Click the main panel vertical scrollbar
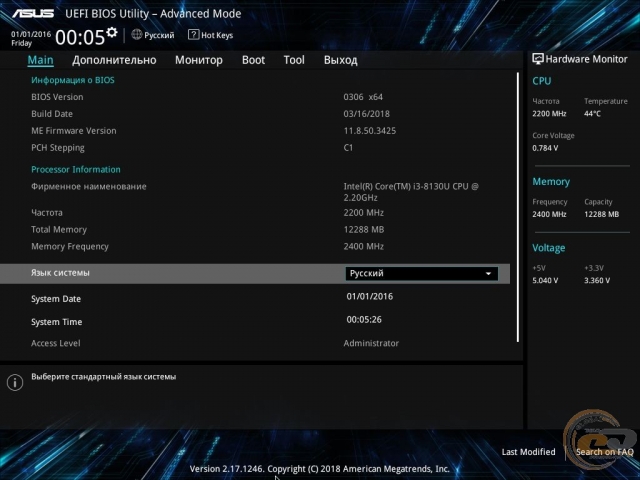This screenshot has height=480, width=640. click(518, 207)
